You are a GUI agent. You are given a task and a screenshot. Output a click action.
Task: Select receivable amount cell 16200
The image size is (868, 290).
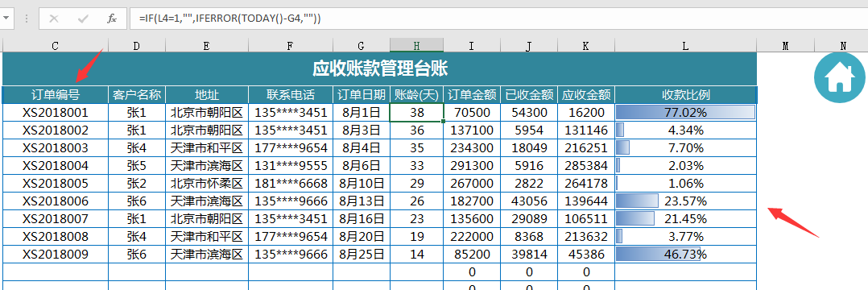coord(585,112)
